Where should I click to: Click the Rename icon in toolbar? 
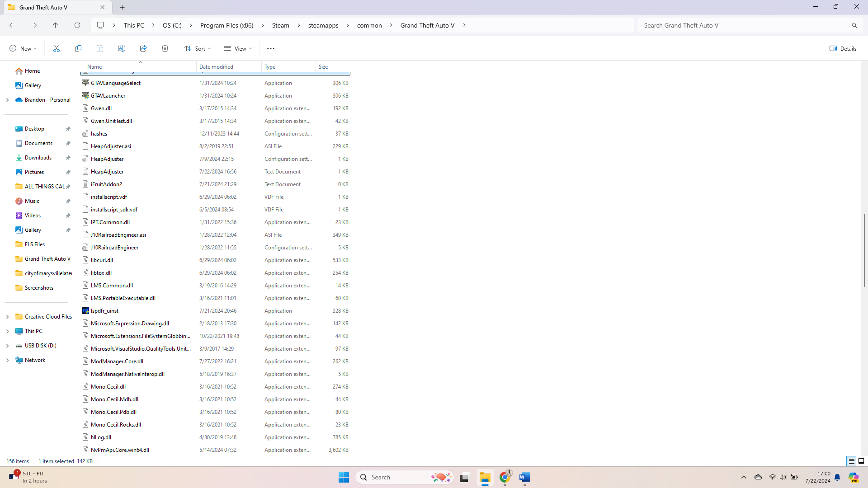pyautogui.click(x=122, y=48)
